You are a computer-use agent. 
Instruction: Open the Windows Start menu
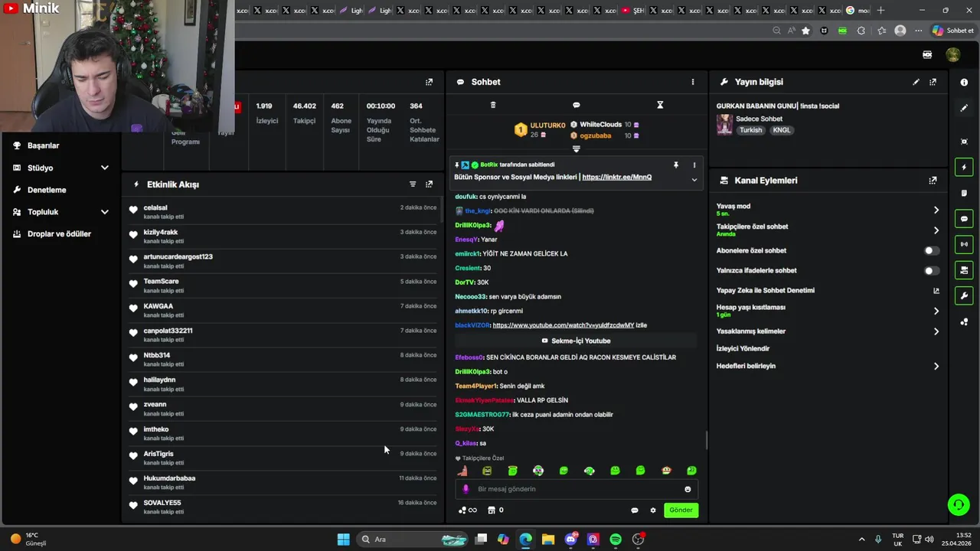(344, 540)
